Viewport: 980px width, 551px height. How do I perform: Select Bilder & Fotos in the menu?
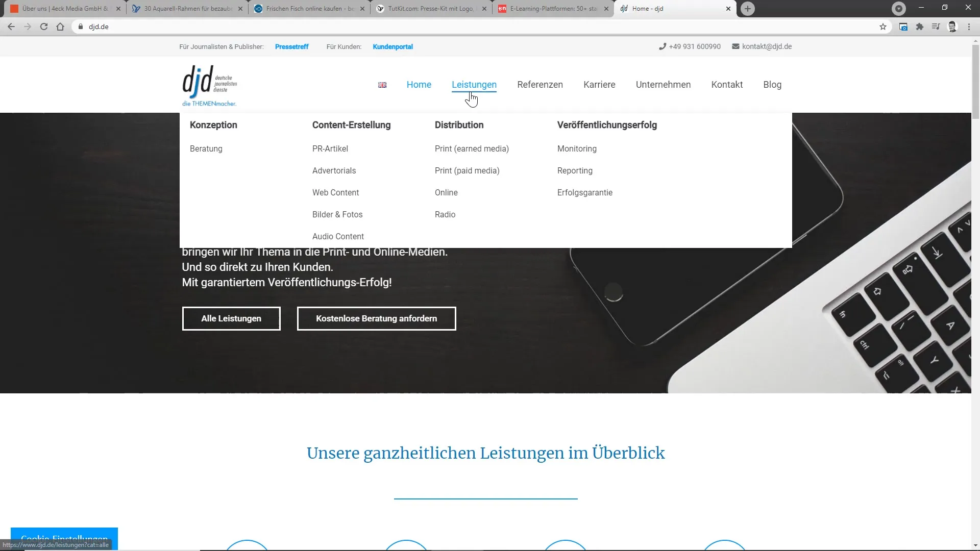pos(337,214)
